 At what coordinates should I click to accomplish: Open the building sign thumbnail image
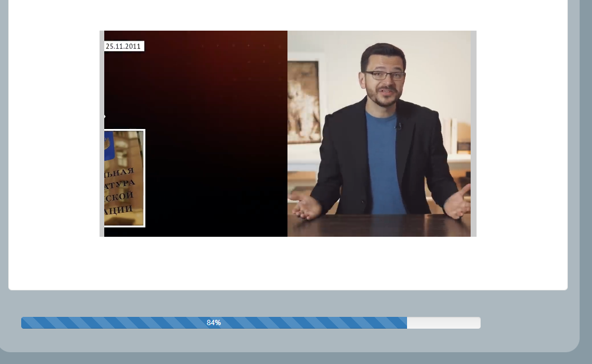coord(124,178)
